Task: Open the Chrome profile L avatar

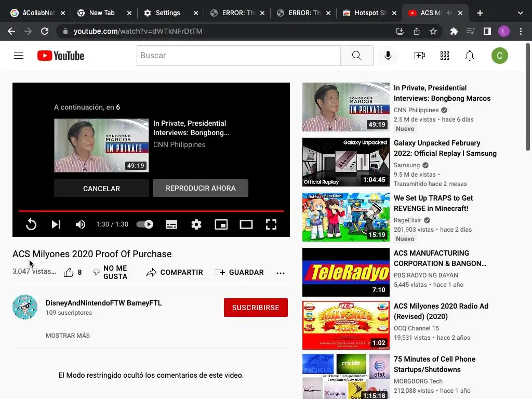Action: [x=503, y=31]
